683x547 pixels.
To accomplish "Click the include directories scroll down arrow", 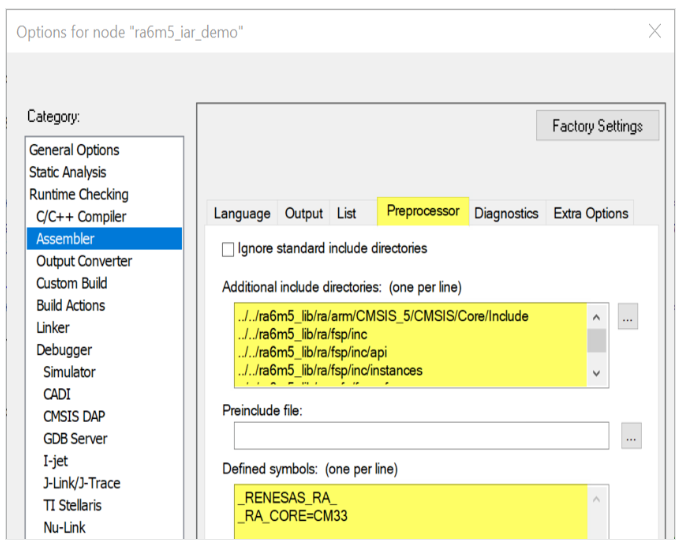I will coord(597,374).
